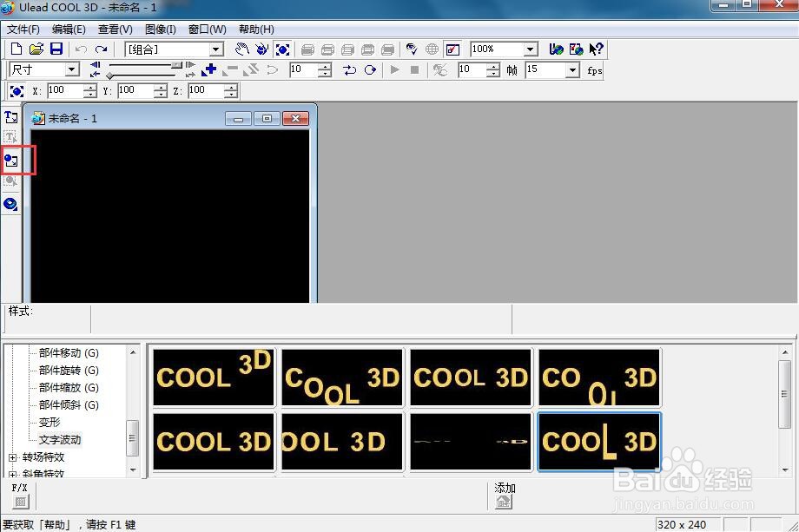The width and height of the screenshot is (799, 532).
Task: Click the F/X toggle button icon
Action: tap(20, 502)
